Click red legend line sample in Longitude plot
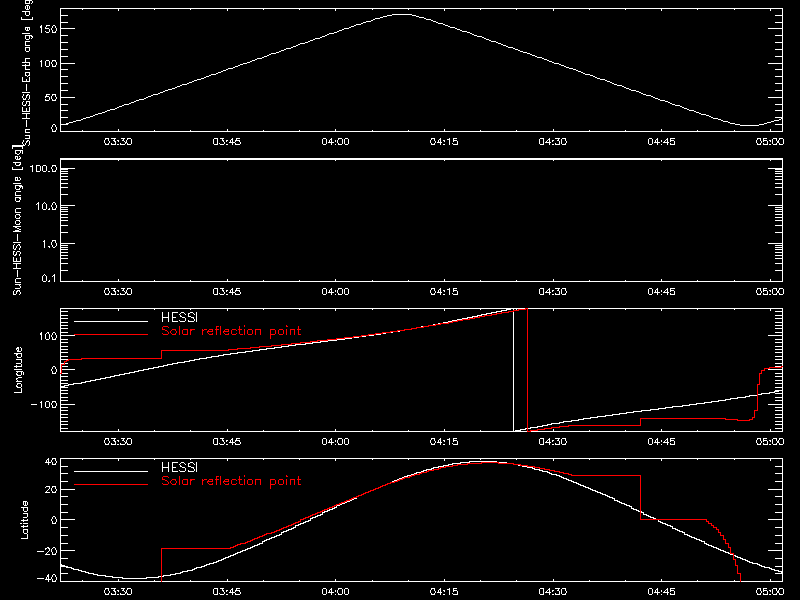 pyautogui.click(x=111, y=335)
